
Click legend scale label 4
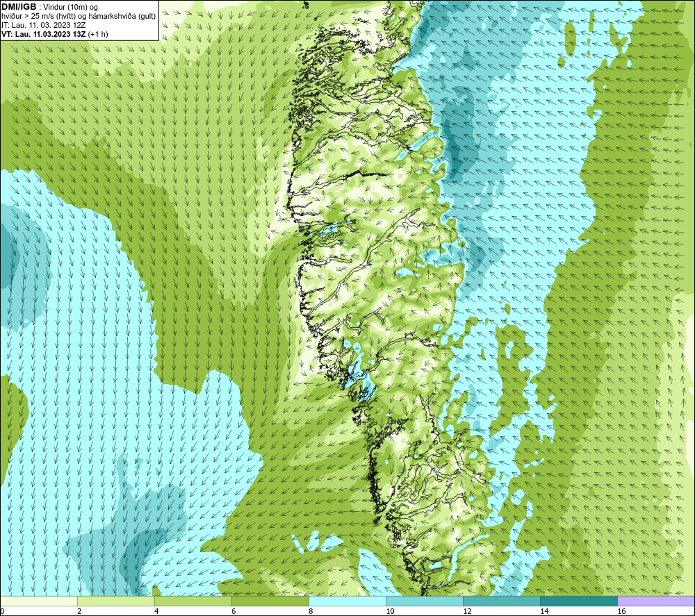[156, 611]
